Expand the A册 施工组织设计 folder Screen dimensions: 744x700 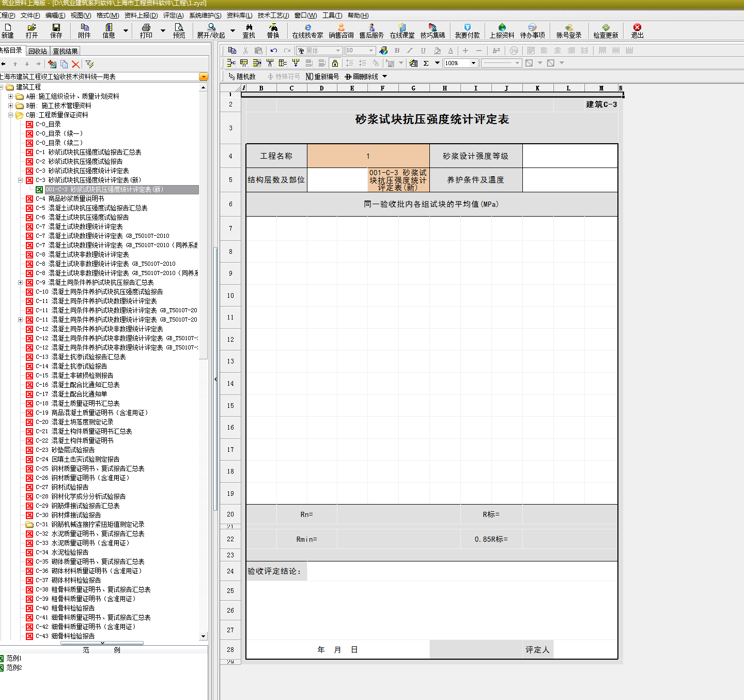11,96
